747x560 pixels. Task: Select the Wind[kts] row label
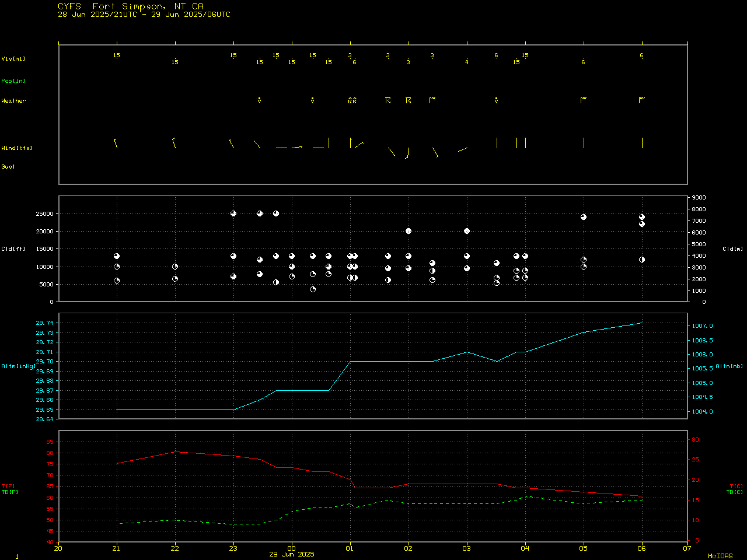pos(16,148)
